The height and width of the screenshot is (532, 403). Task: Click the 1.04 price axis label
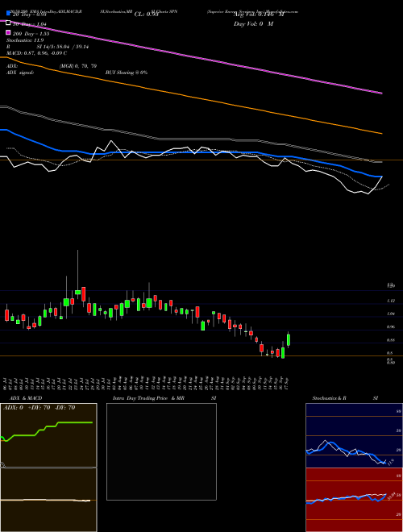coord(391,314)
